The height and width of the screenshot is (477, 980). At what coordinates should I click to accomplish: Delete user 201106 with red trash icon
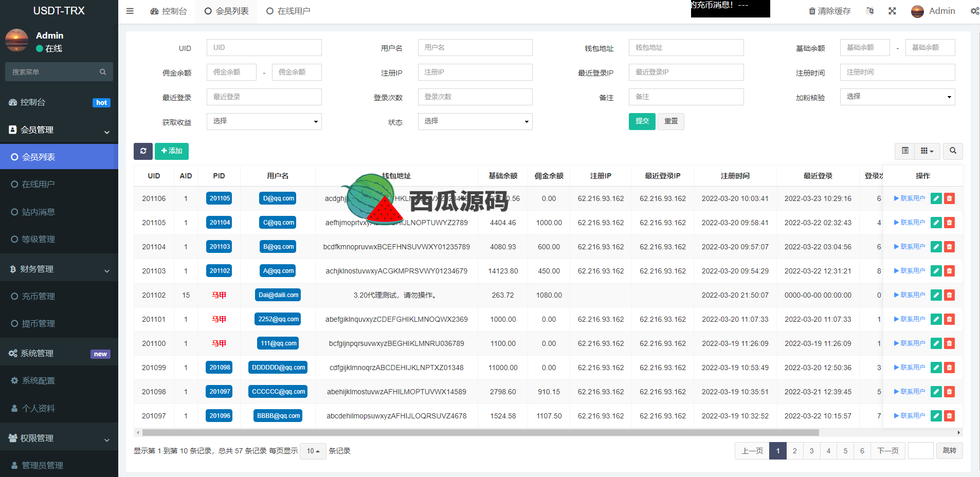point(950,198)
